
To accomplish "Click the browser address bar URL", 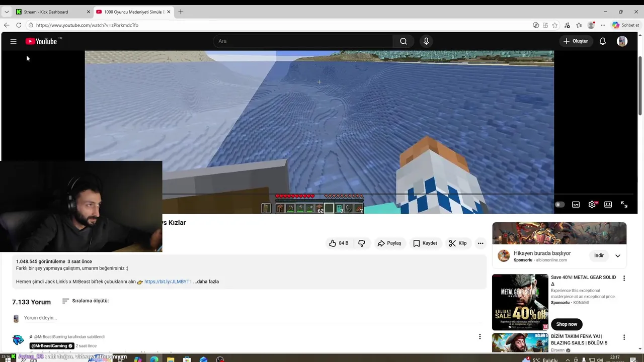I will 87,25.
